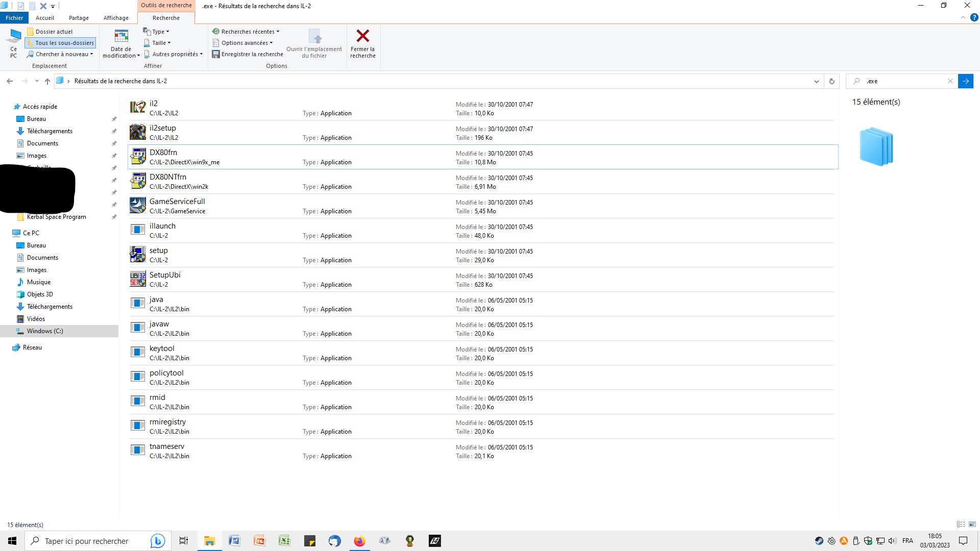The image size is (980, 551).
Task: Expand address bar history dropdown
Action: [x=816, y=81]
